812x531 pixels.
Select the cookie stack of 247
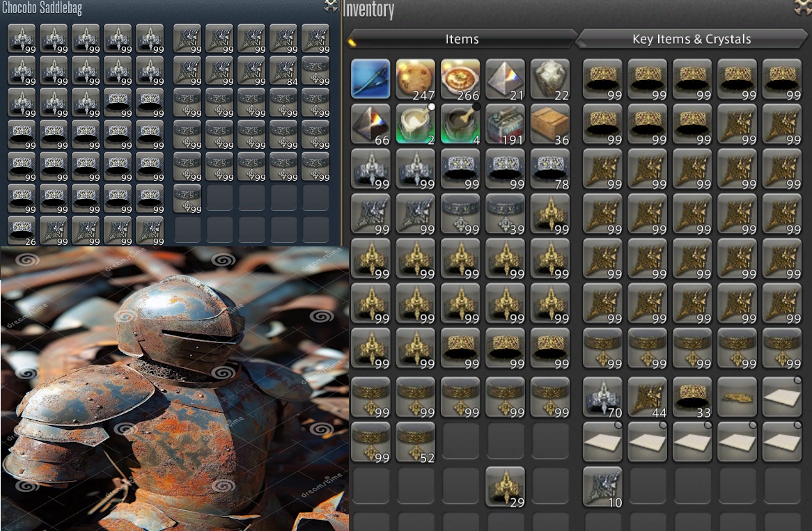tap(415, 79)
